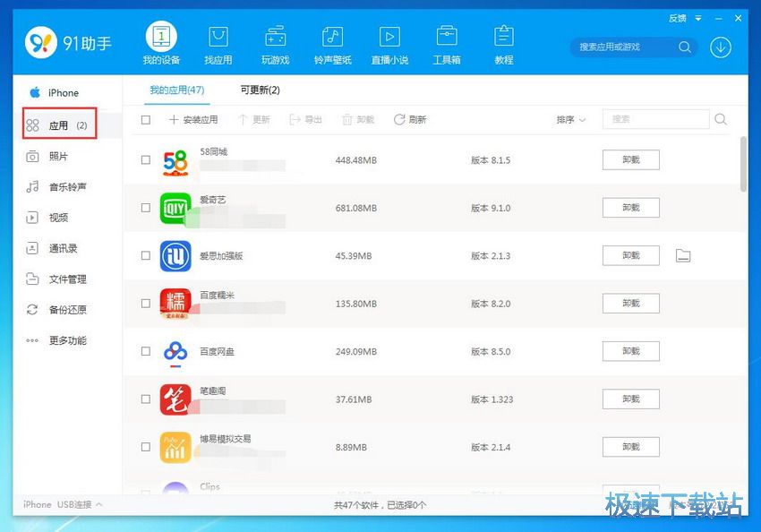
Task: Click the 爱思加强版 app icon
Action: click(175, 256)
